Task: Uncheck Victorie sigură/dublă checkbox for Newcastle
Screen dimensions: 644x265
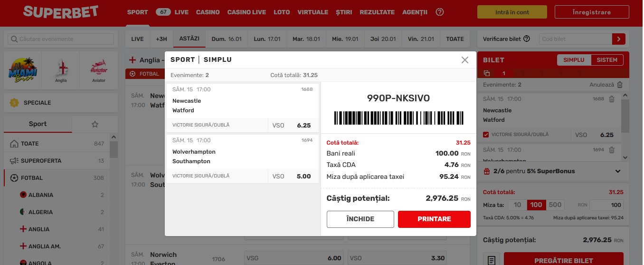Action: coord(486,135)
